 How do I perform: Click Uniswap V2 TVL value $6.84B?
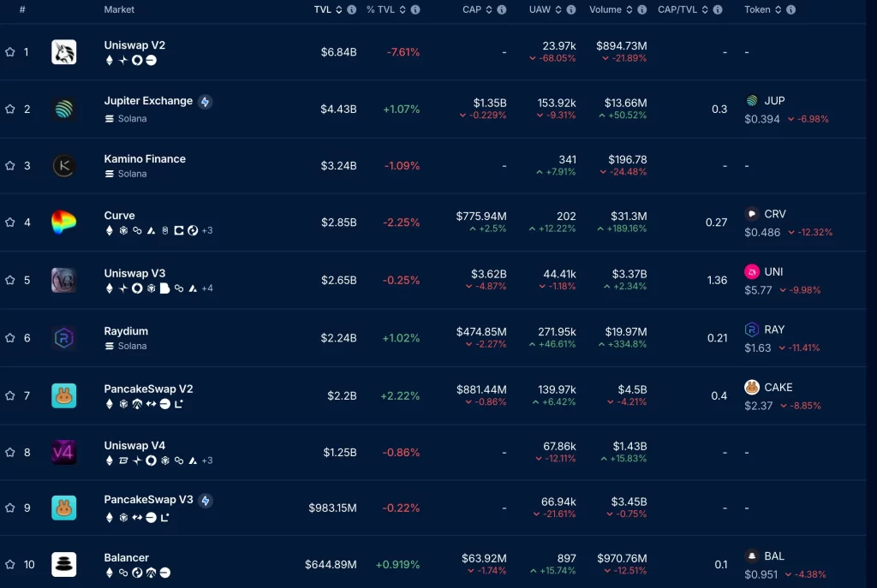(x=339, y=52)
